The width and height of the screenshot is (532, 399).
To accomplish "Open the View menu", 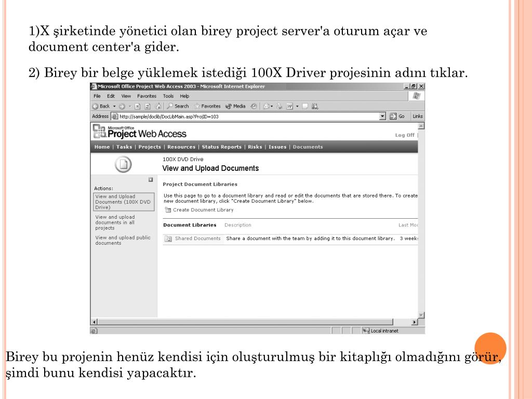I will [126, 96].
